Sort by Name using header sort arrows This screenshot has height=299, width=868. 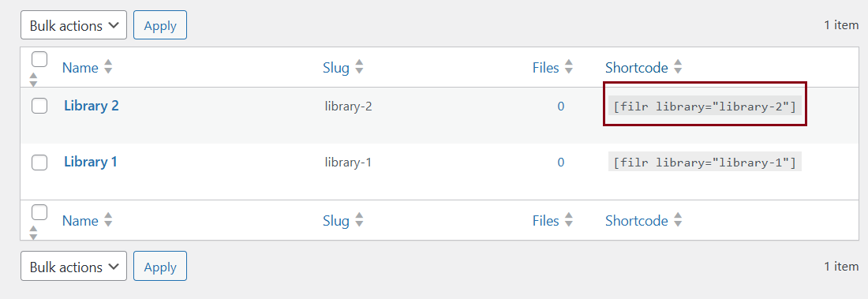[x=109, y=68]
